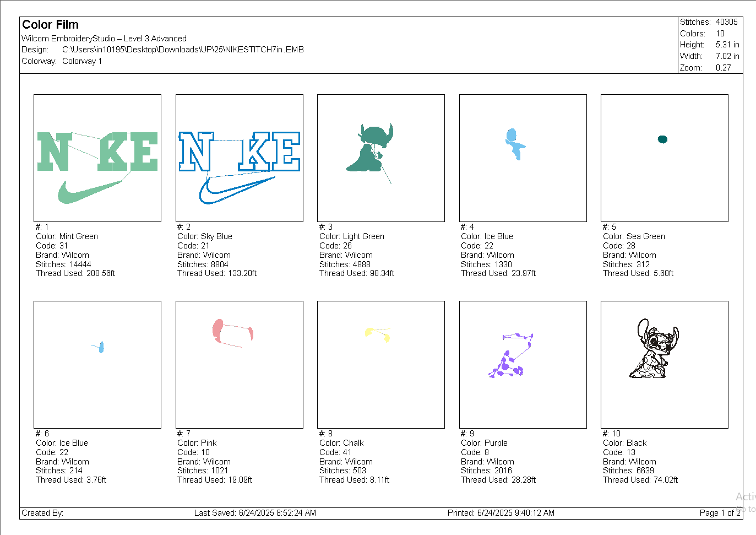Click 'Thread Used: 74.02ft' text
The image size is (756, 535).
[640, 480]
